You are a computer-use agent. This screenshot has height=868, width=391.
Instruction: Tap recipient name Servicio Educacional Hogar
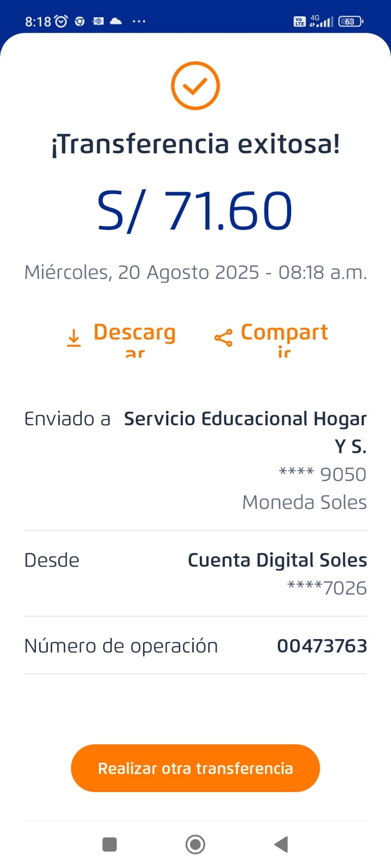click(x=245, y=419)
